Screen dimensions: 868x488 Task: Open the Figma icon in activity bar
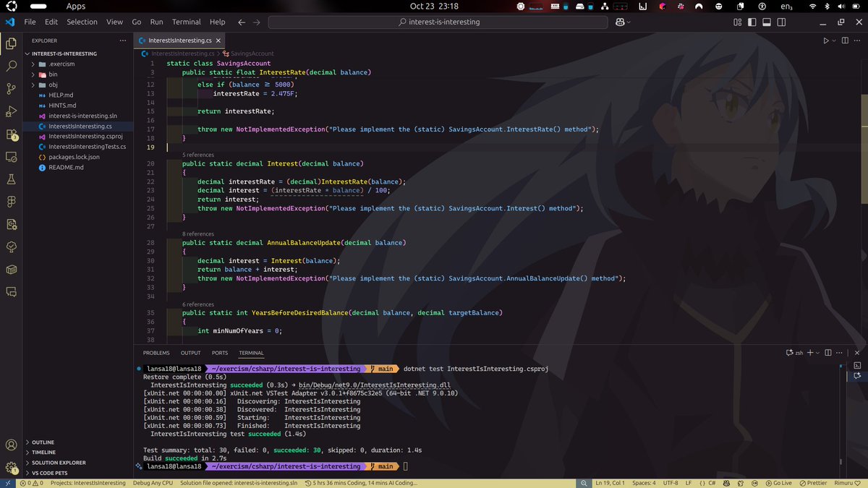coord(11,202)
